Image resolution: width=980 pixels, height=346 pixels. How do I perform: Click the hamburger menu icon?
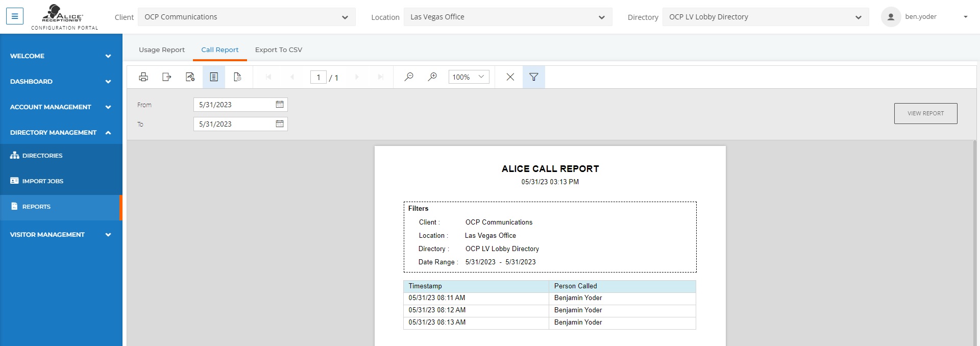pos(15,16)
